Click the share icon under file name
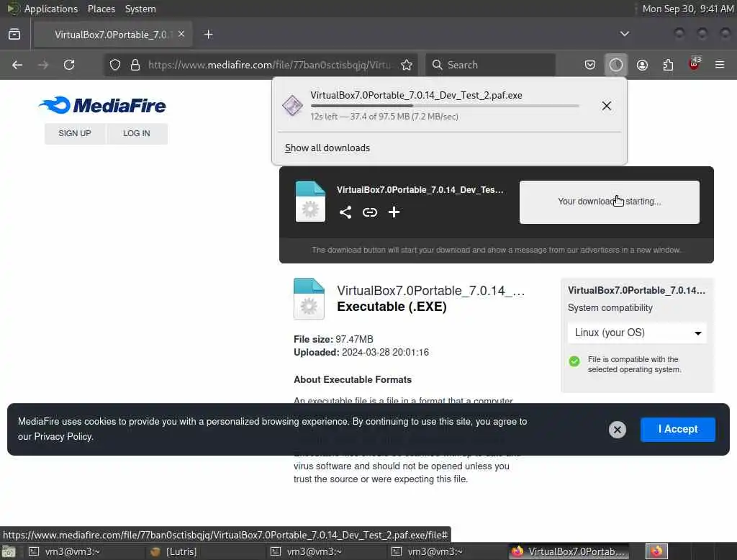The height and width of the screenshot is (560, 737). (x=345, y=212)
